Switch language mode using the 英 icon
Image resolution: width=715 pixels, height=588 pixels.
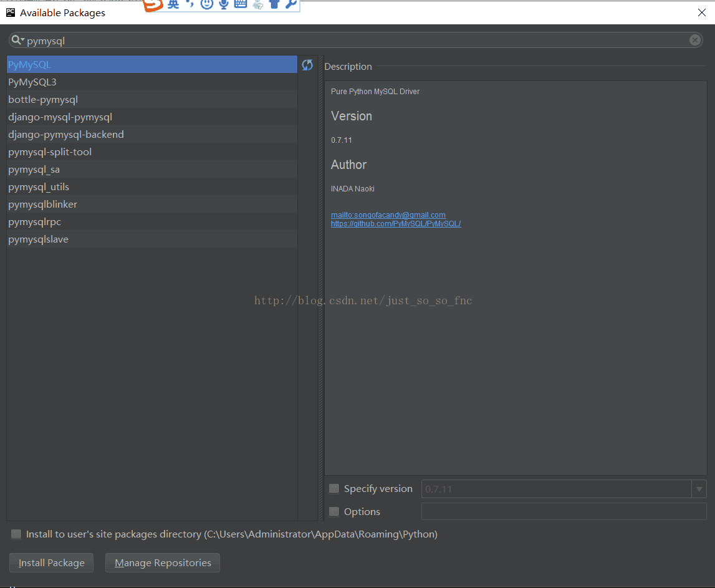point(173,4)
